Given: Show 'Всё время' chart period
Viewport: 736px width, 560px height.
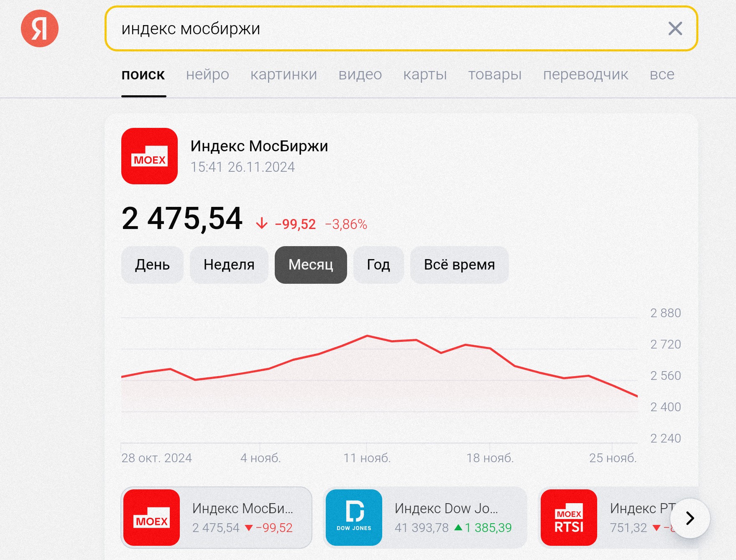Looking at the screenshot, I should pos(459,265).
